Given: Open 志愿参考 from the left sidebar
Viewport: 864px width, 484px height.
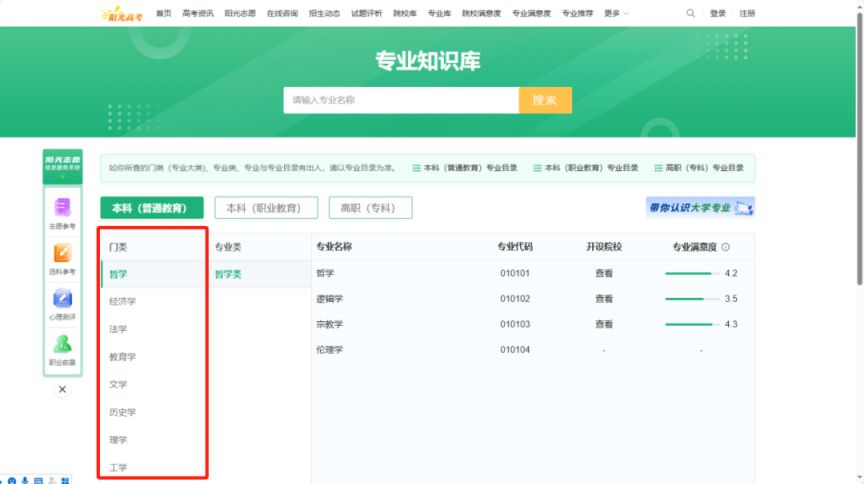Looking at the screenshot, I should (62, 213).
